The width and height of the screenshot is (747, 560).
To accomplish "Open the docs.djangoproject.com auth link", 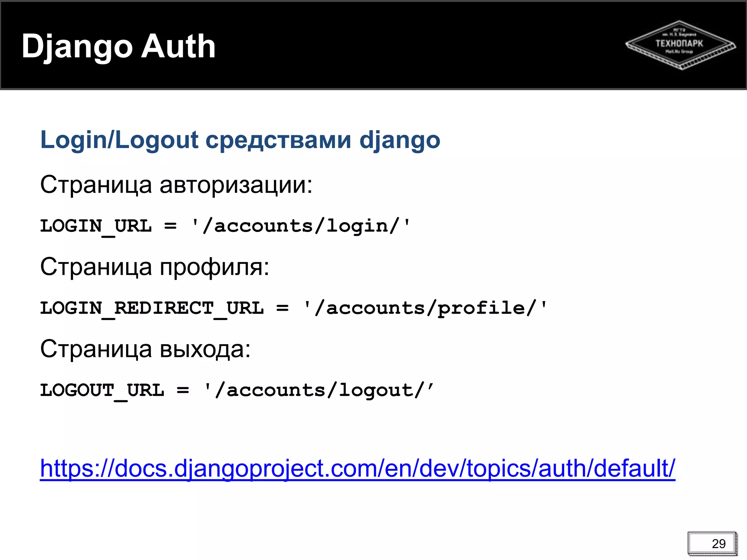I will pos(357,468).
